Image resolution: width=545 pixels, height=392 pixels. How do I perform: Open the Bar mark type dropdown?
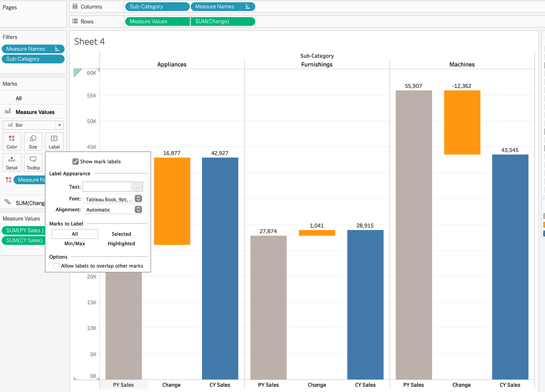(59, 125)
